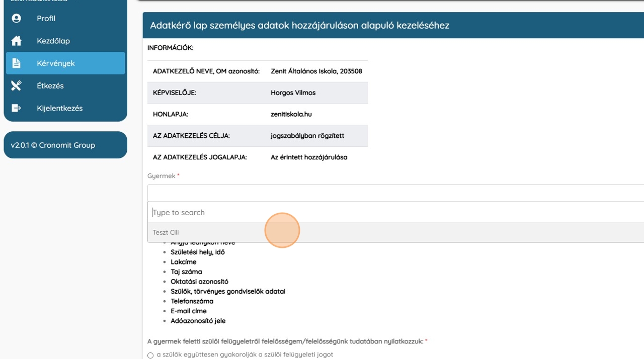Image resolution: width=644 pixels, height=359 pixels.
Task: Click the Gyermek field label
Action: 162,176
